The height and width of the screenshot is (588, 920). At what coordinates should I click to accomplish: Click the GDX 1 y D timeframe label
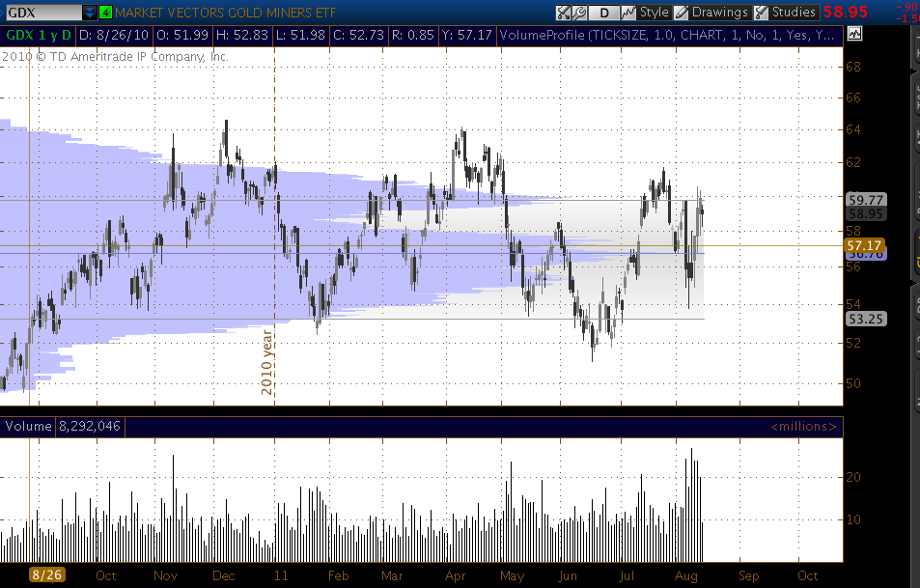click(38, 35)
